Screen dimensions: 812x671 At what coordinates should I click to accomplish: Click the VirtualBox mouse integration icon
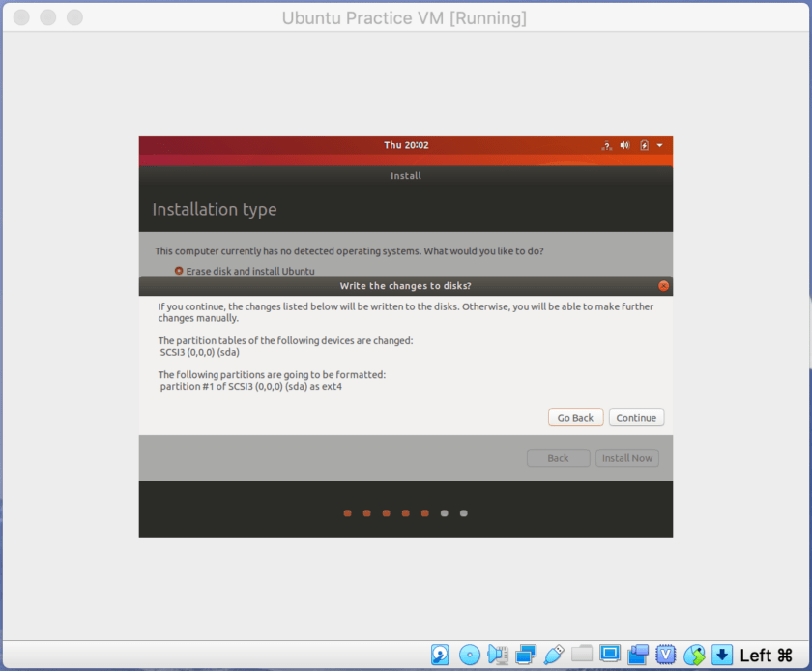[694, 655]
